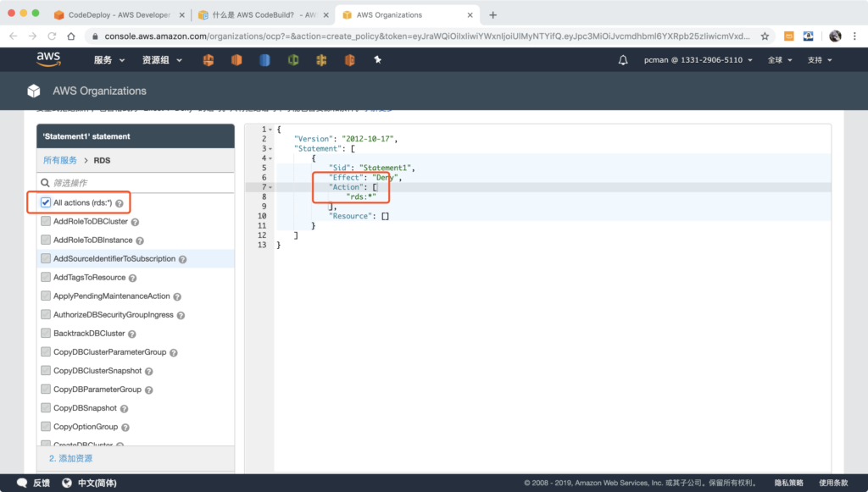The height and width of the screenshot is (492, 868).
Task: Open the yellow service shortcut icon
Action: (x=321, y=60)
